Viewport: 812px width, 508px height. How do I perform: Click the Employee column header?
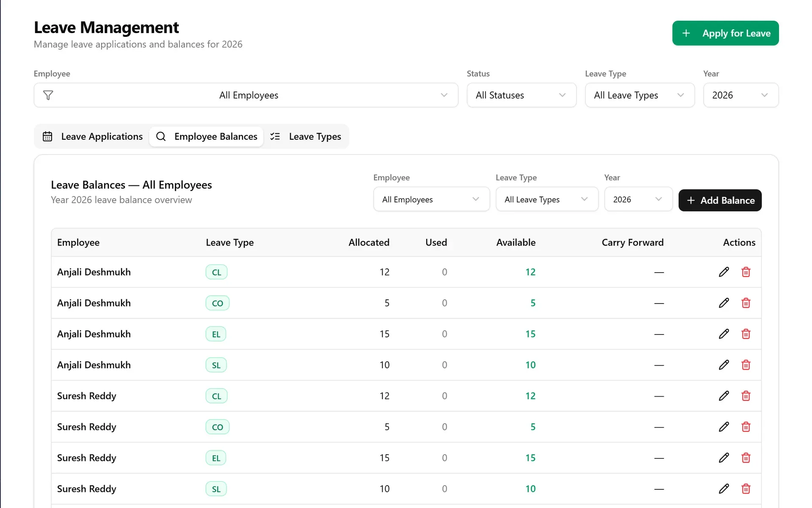78,242
